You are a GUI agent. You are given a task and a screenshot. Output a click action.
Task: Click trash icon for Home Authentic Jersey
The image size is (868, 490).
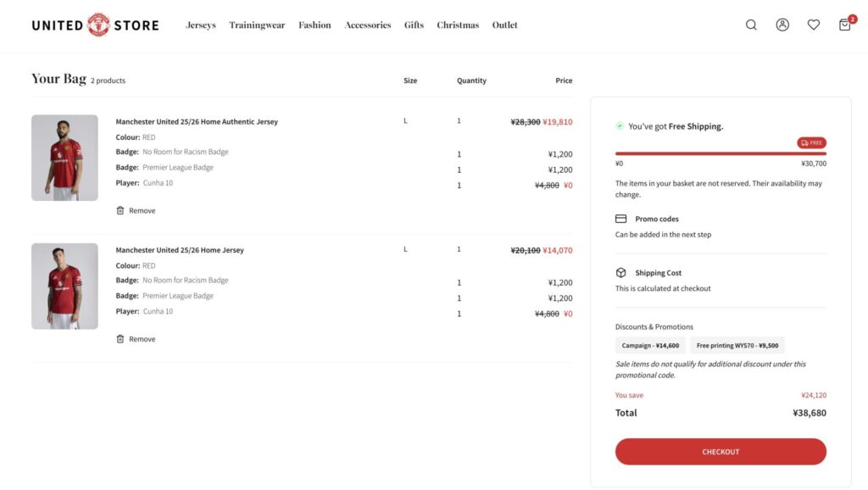point(120,210)
